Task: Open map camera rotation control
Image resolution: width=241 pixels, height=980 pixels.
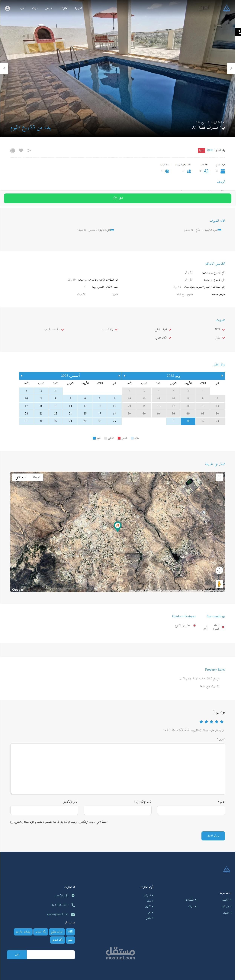Action: 219,570
